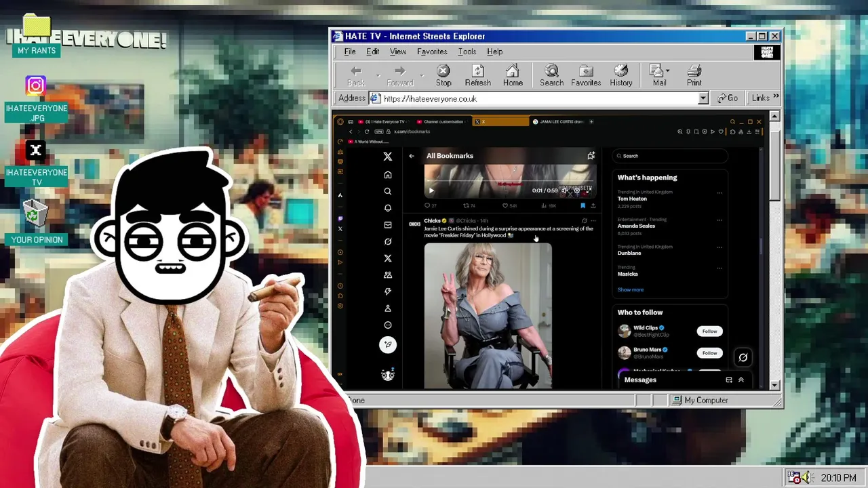Open Messages envelope in X sidebar

388,225
